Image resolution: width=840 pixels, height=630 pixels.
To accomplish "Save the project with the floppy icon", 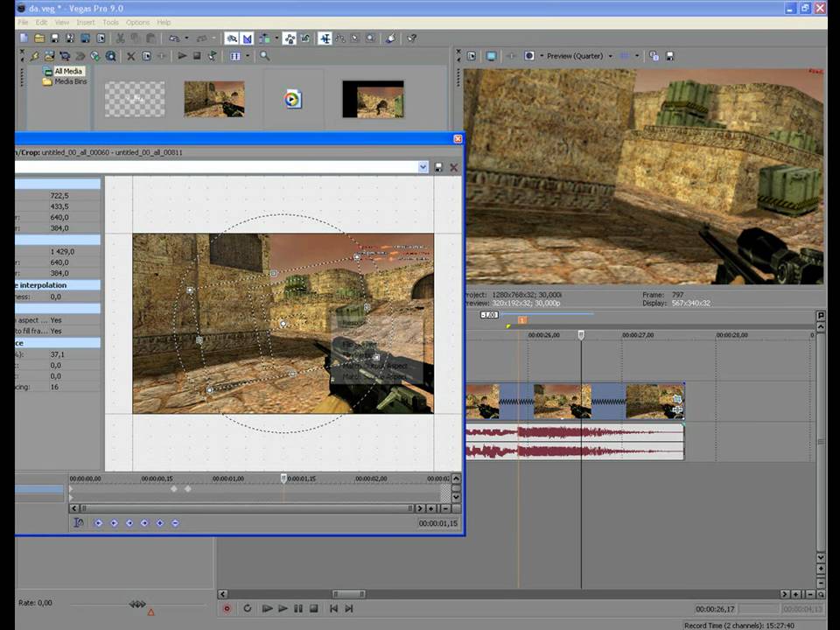I will tap(54, 38).
